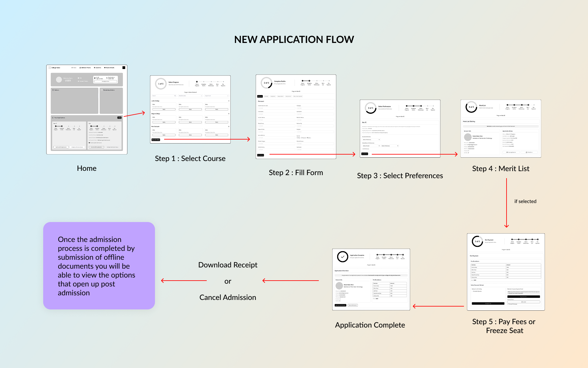This screenshot has height=368, width=588.
Task: Open the Department dropdown in Step 1
Action: pos(217,96)
